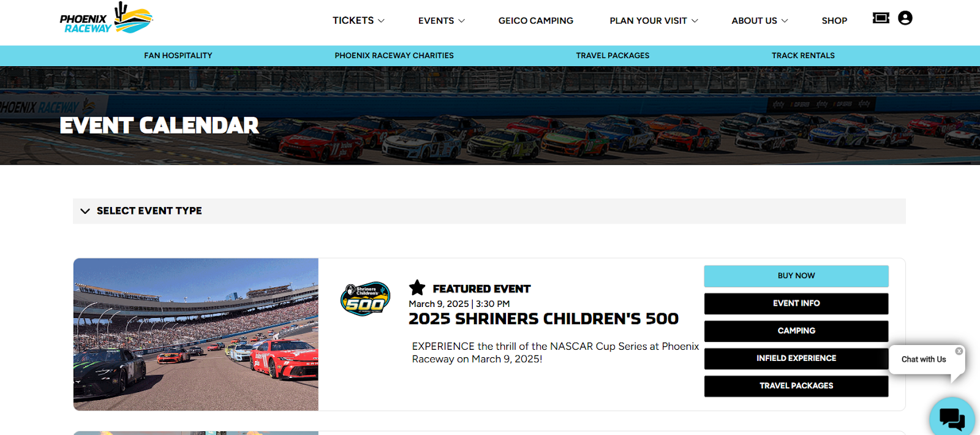The width and height of the screenshot is (980, 435).
Task: Click the Phoenix Raceway logo
Action: tap(105, 18)
